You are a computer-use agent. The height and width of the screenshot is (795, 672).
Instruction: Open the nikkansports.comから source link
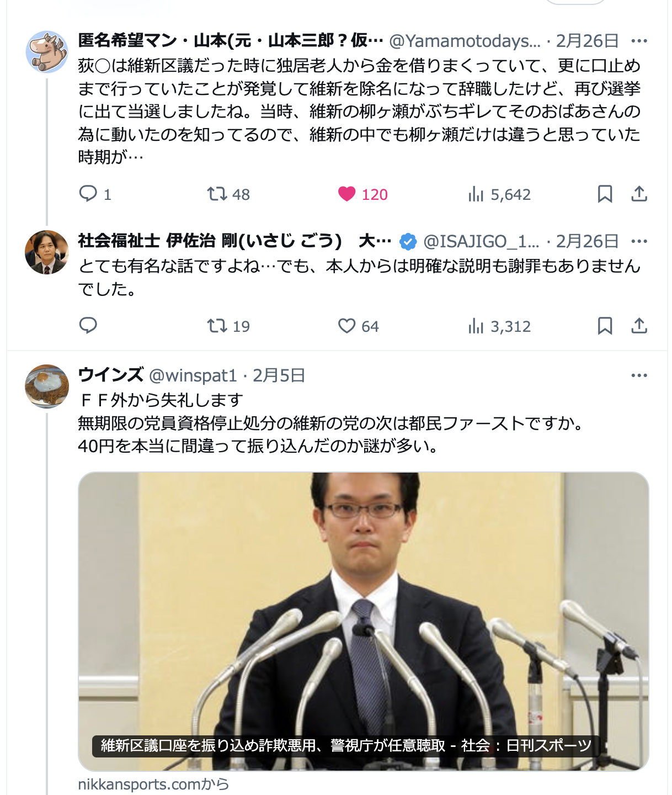[x=153, y=784]
